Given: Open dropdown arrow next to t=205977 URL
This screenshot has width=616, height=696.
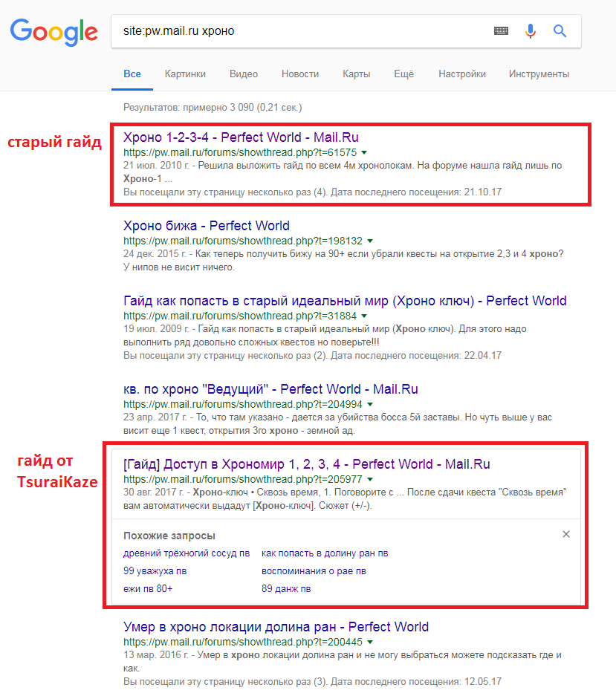Looking at the screenshot, I should point(370,479).
